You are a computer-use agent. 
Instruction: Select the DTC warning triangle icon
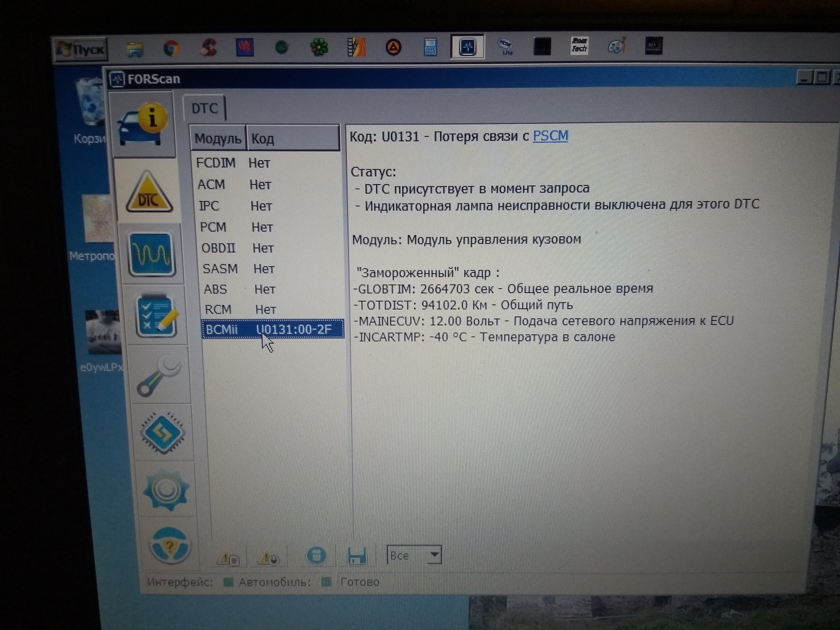click(x=149, y=192)
